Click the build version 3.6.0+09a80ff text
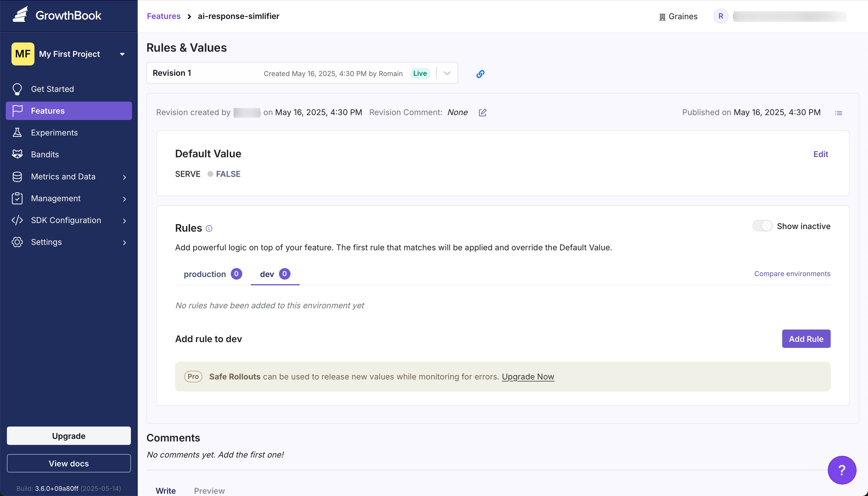This screenshot has height=496, width=868. (57, 488)
